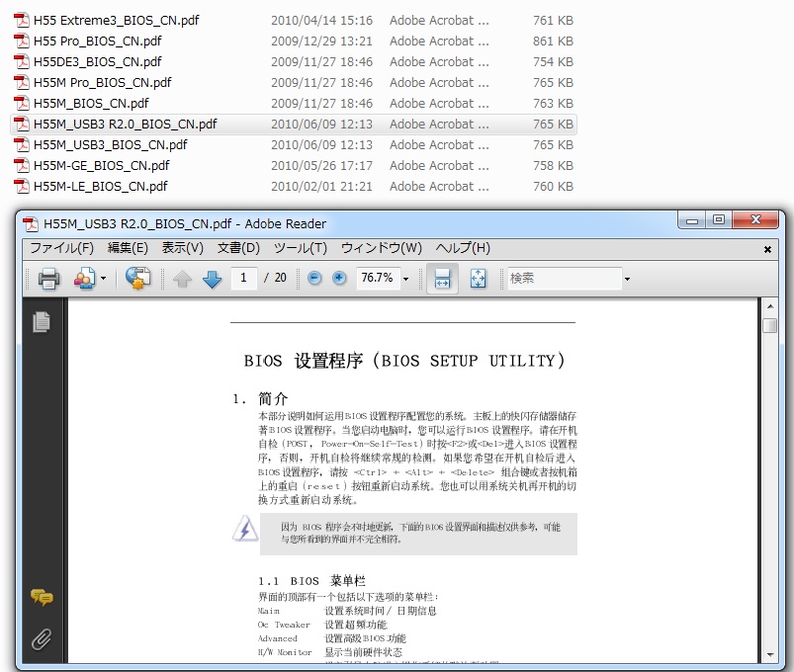Viewport: 794px width, 672px height.
Task: Click the title 'BIOS 设置程序 (BIOS SETUP UTILITY)'
Action: 404,361
